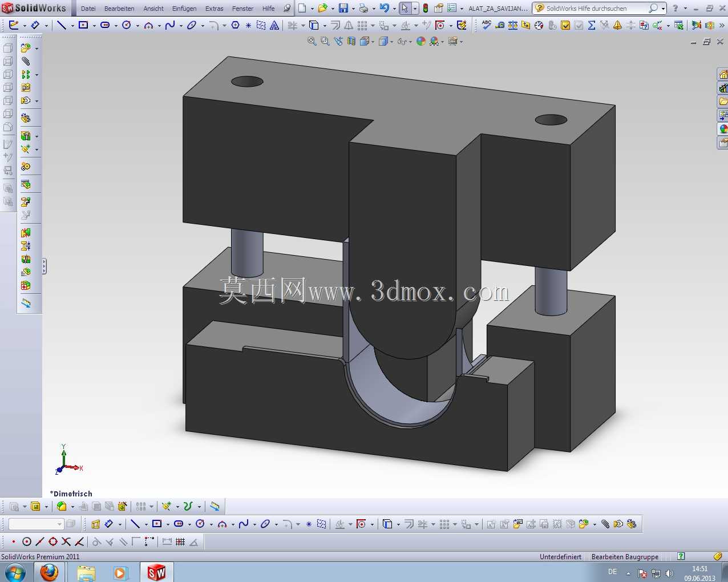Screen dimensions: 728x582
Task: Rebuild the model with the traffic light icon
Action: (426, 9)
